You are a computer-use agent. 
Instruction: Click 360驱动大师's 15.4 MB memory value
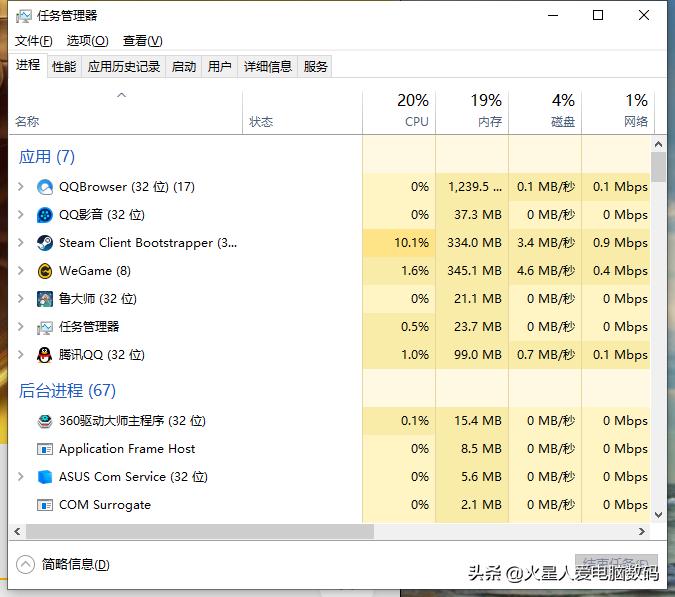coord(478,421)
